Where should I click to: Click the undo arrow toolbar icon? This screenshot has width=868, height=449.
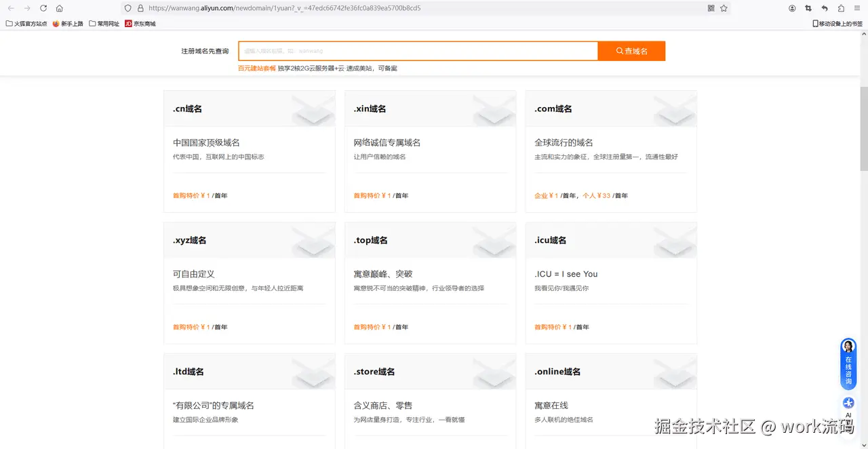coord(825,8)
